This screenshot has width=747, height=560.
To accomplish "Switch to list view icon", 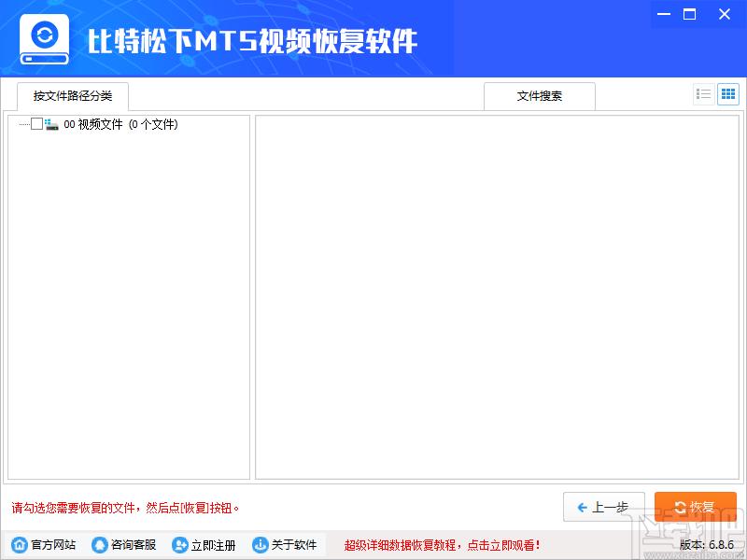I will (x=704, y=94).
